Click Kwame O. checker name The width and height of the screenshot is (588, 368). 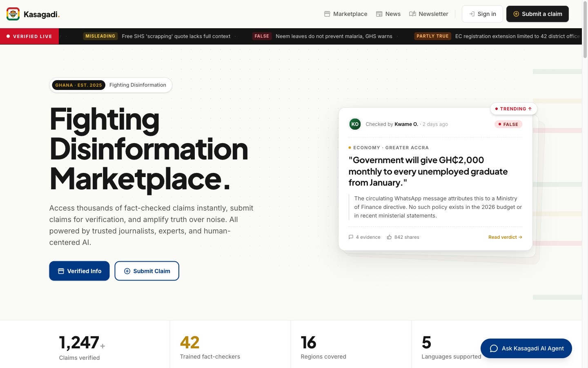(406, 124)
